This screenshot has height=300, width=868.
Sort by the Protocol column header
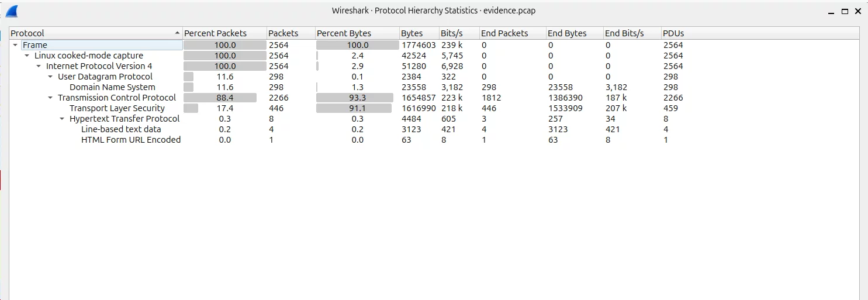click(94, 33)
